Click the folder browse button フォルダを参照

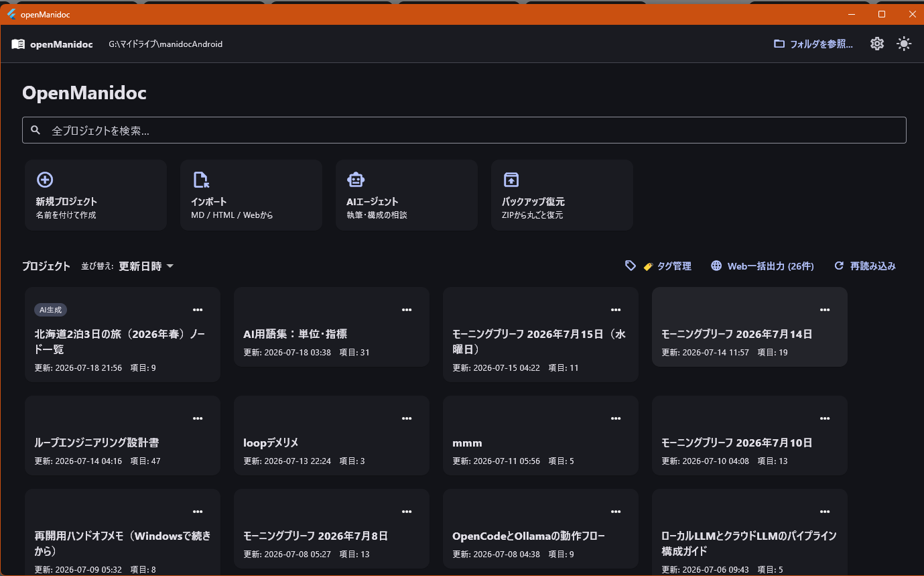click(x=813, y=44)
